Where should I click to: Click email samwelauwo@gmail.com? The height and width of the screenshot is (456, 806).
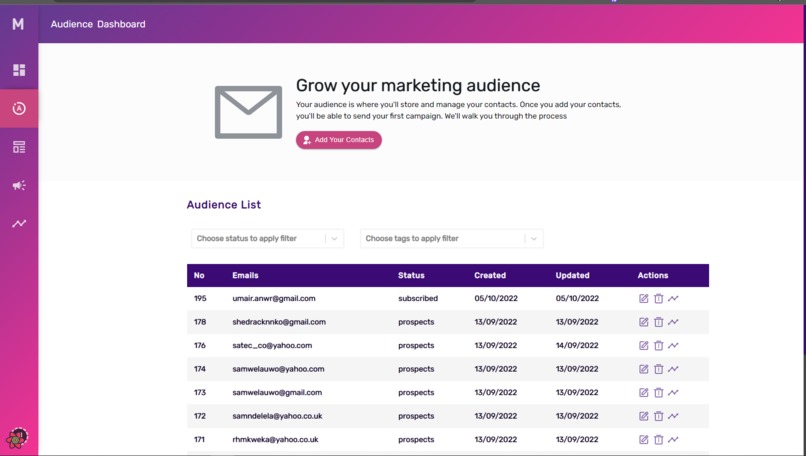coord(277,393)
